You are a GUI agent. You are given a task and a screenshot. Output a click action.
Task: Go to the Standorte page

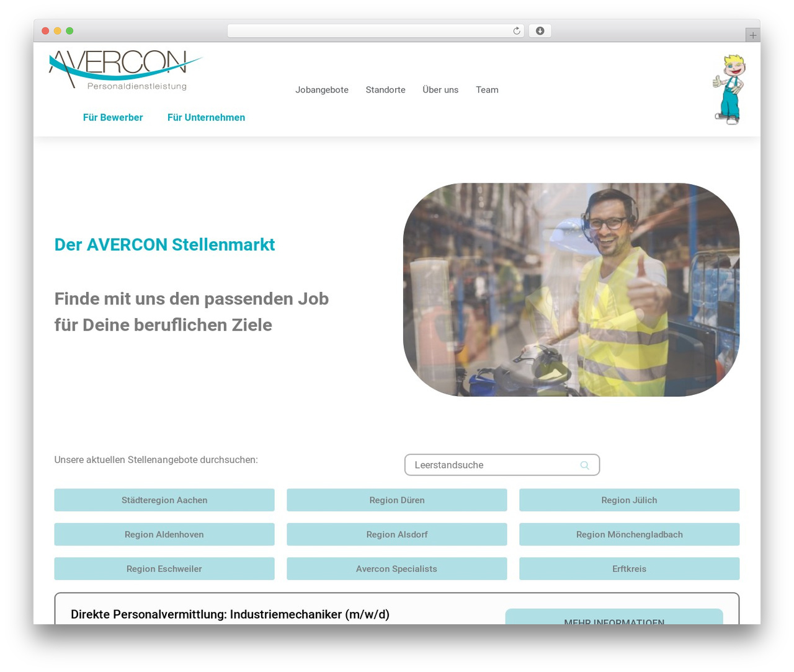pyautogui.click(x=386, y=90)
